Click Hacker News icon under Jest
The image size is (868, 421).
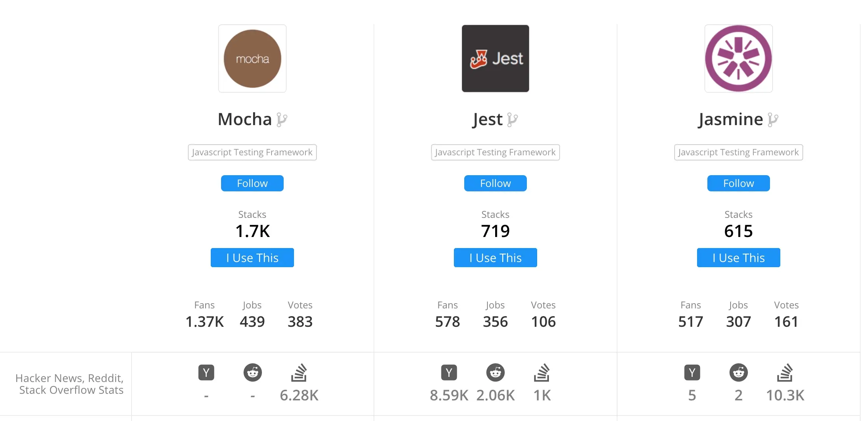pyautogui.click(x=449, y=372)
